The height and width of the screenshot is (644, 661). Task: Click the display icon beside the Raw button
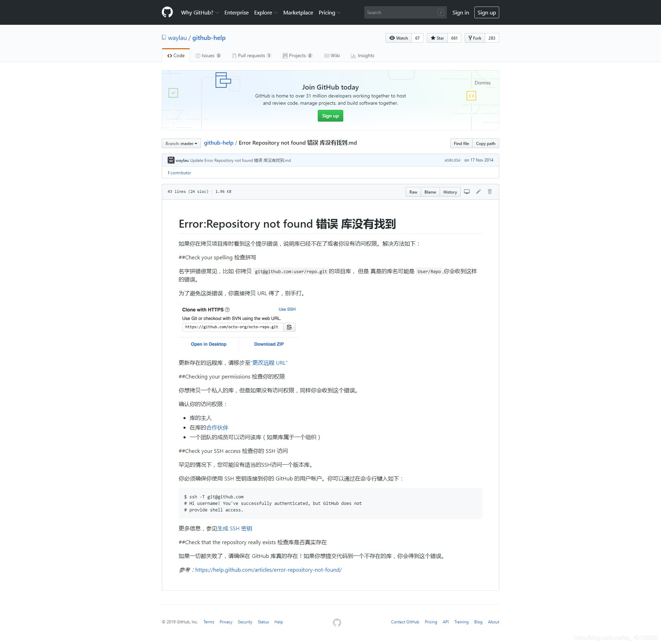point(467,192)
